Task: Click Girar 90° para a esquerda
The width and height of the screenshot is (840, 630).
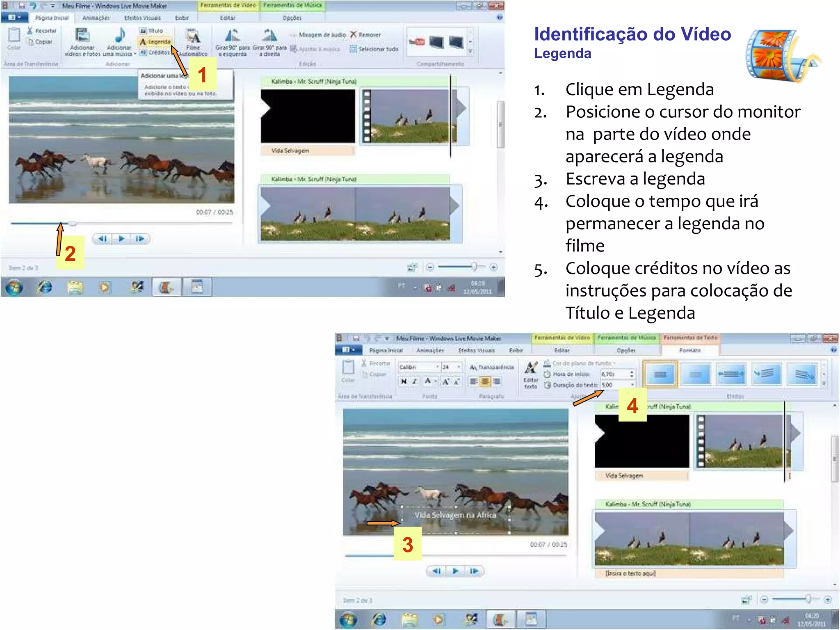Action: [x=232, y=42]
